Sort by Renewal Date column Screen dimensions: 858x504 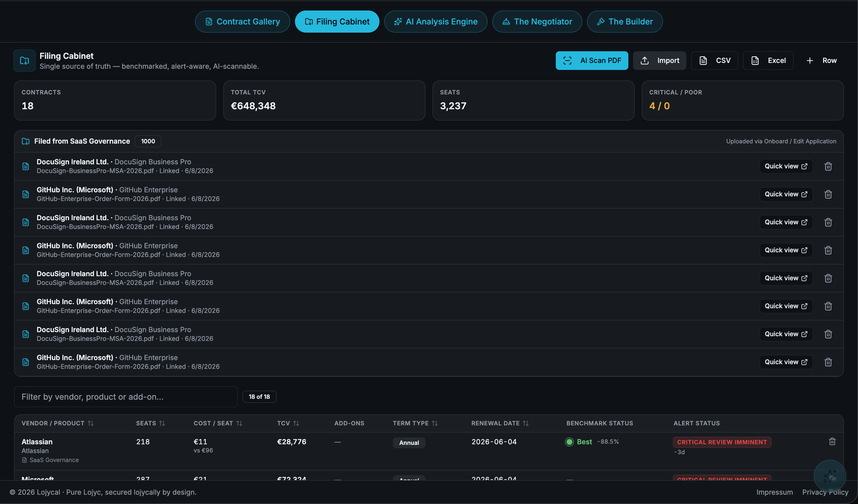pos(500,423)
